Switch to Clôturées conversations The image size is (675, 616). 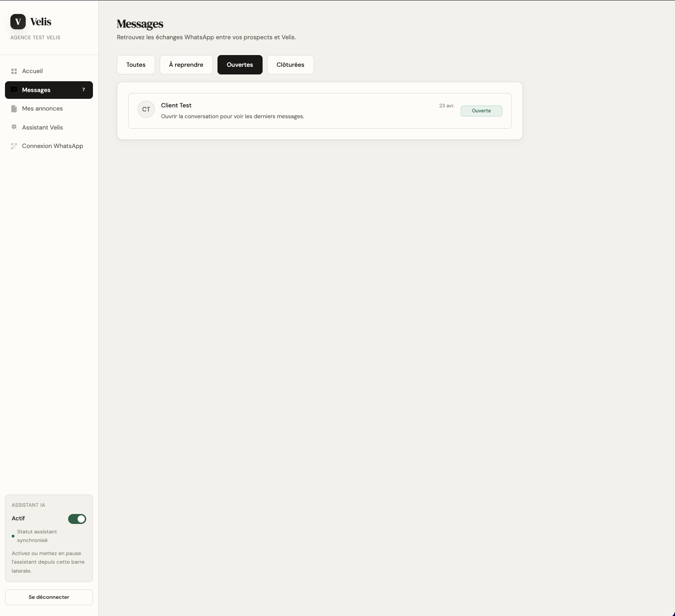point(291,65)
